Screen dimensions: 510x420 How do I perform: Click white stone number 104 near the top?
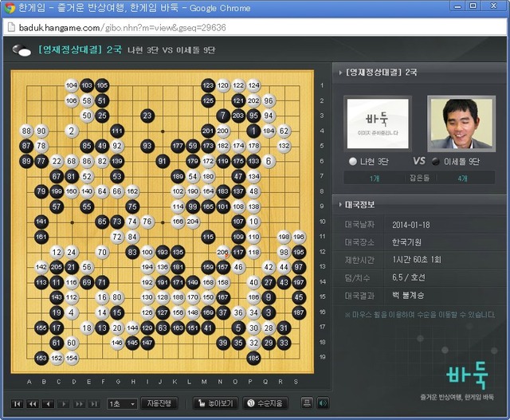coord(71,85)
